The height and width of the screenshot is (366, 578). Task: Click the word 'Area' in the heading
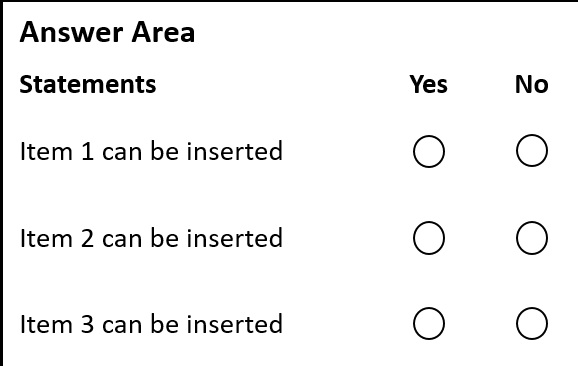163,32
